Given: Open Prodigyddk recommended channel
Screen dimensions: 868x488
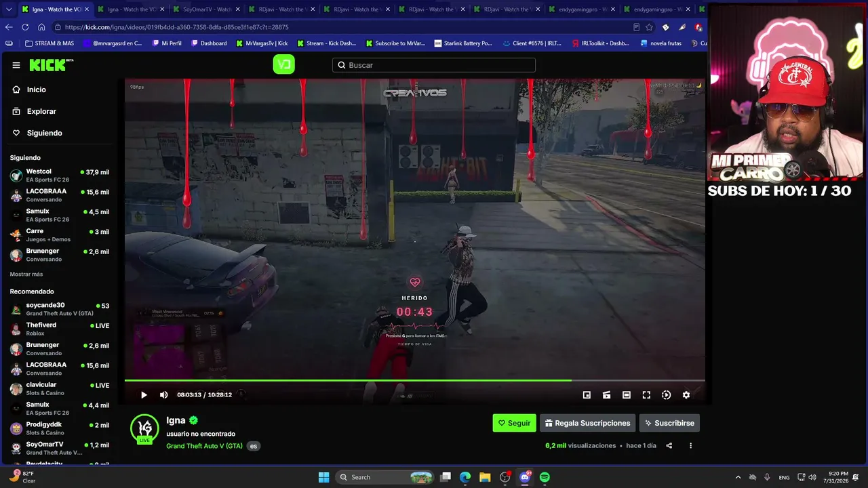Looking at the screenshot, I should (x=60, y=428).
